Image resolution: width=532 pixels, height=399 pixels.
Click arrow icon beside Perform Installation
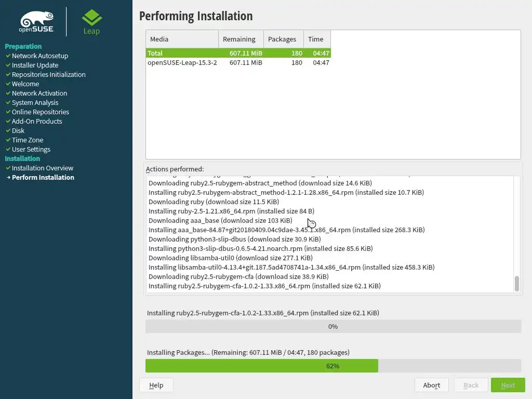pyautogui.click(x=8, y=178)
